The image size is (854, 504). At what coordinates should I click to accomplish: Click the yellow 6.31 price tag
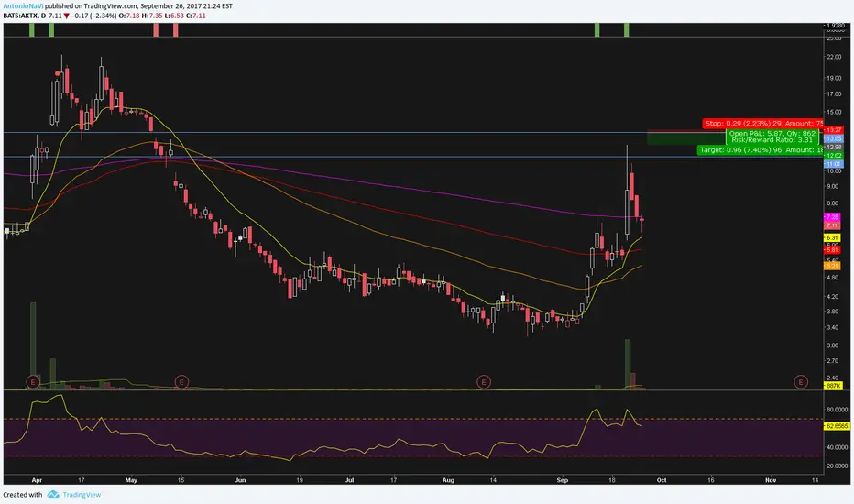[832, 237]
